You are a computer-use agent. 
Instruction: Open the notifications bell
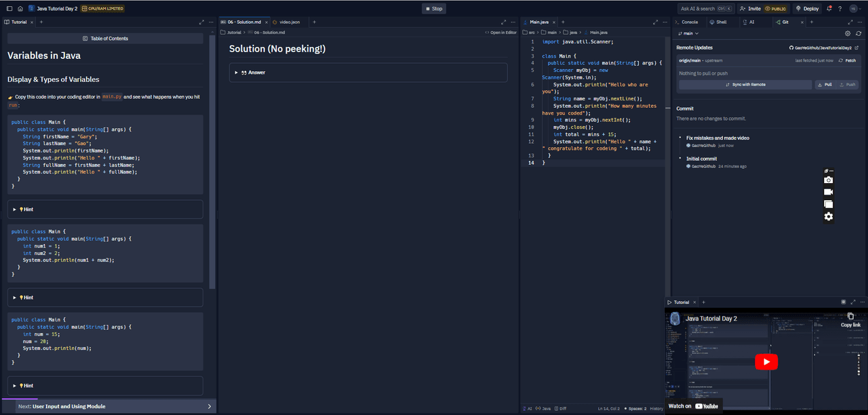[x=829, y=9]
